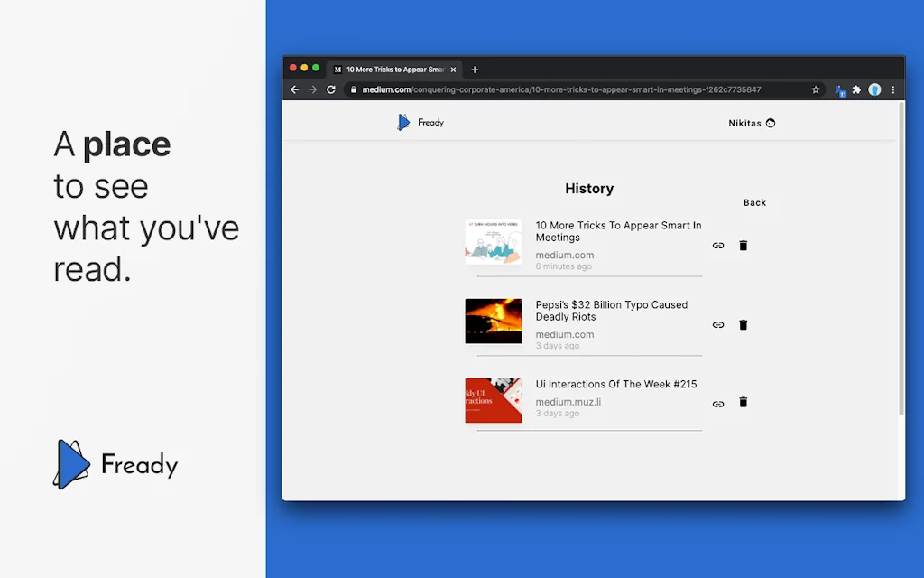Click link icon for 10 More Tricks article
The image size is (924, 578).
(718, 246)
